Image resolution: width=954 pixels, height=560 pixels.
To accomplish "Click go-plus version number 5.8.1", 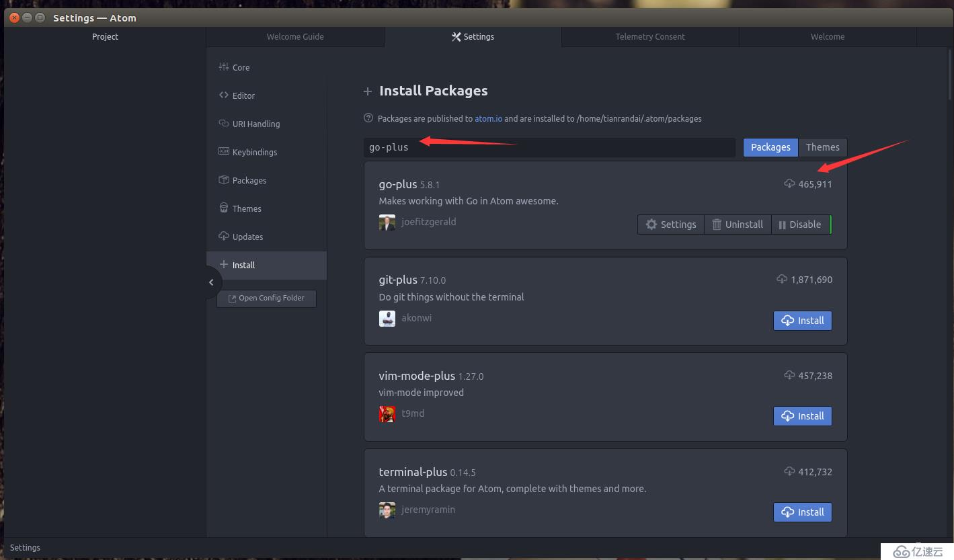I will [x=430, y=185].
